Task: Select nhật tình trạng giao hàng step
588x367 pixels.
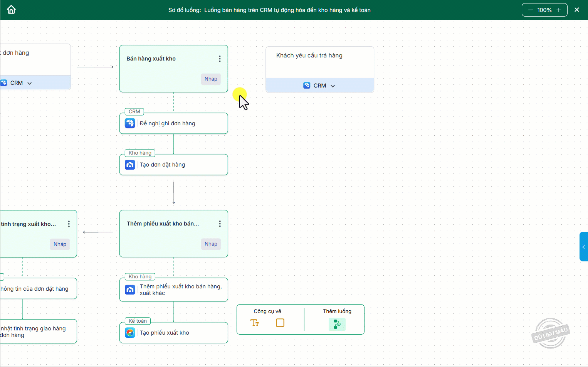Action: tap(39, 332)
